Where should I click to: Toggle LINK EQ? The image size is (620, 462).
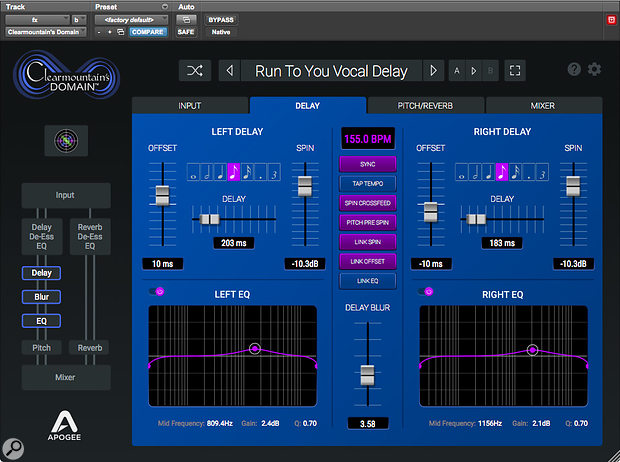click(368, 281)
